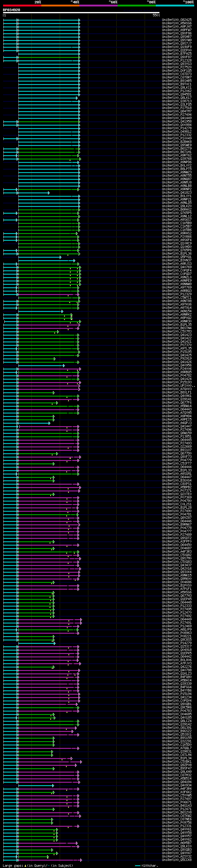197x868 pixels.
Task: Click hit label UniRef100_A5BW14
Action: [177, 406]
